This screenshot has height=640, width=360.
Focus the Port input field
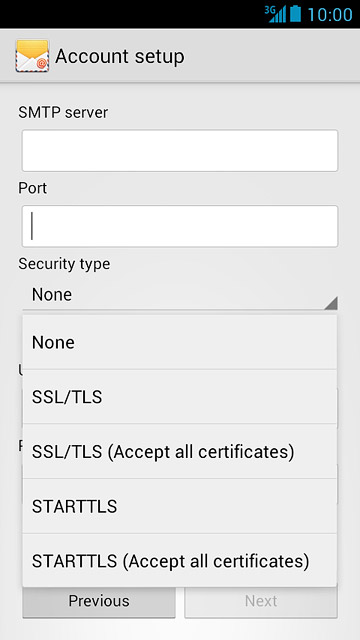pos(180,226)
